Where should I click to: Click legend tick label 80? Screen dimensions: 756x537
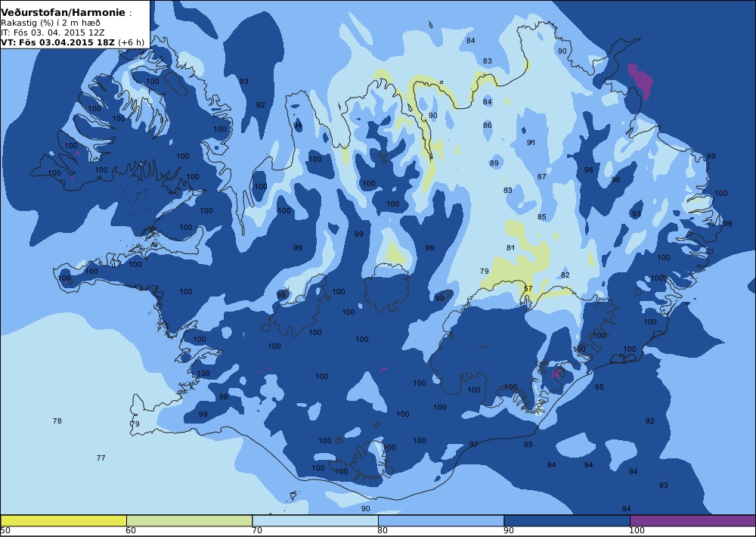[x=383, y=531]
